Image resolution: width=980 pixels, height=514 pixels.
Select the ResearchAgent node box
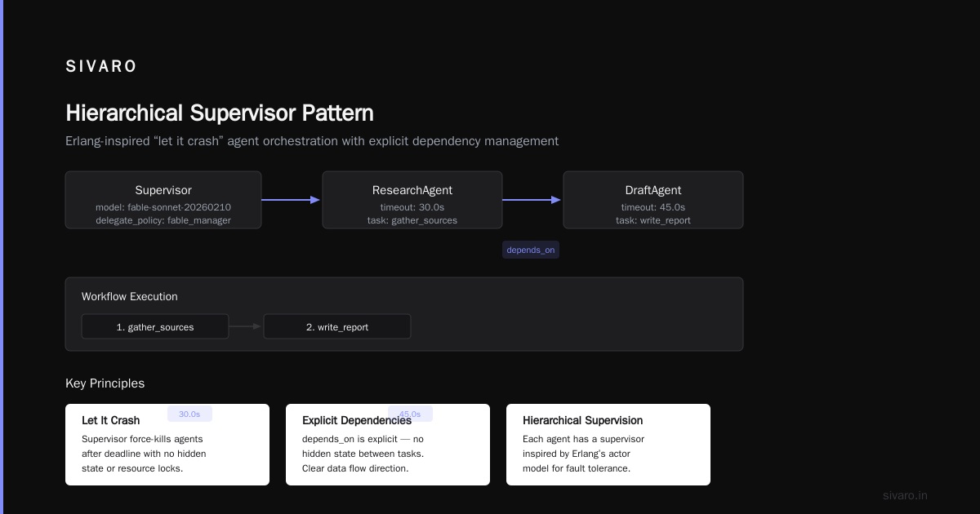coord(412,200)
